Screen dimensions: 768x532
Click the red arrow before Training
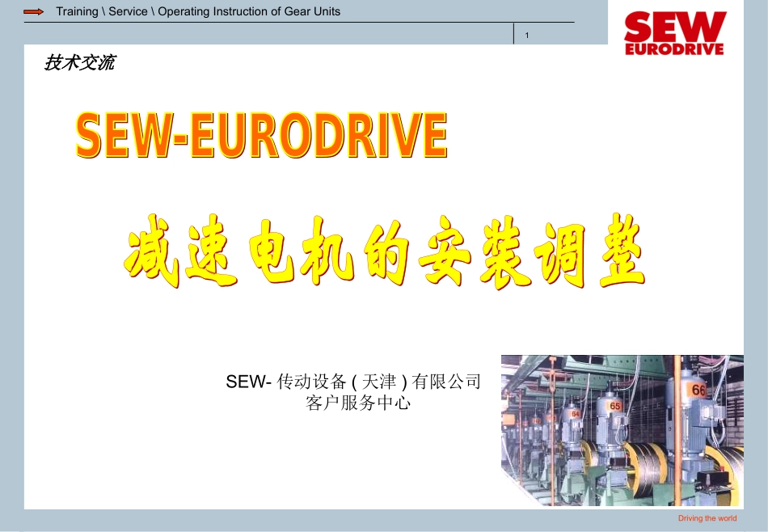point(33,12)
